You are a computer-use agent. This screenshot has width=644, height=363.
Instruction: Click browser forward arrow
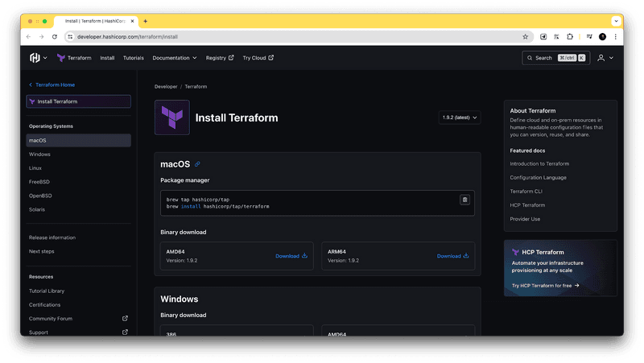pyautogui.click(x=42, y=36)
